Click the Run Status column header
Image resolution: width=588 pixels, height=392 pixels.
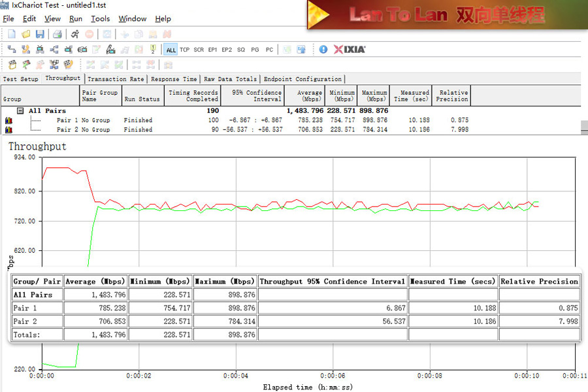point(142,99)
